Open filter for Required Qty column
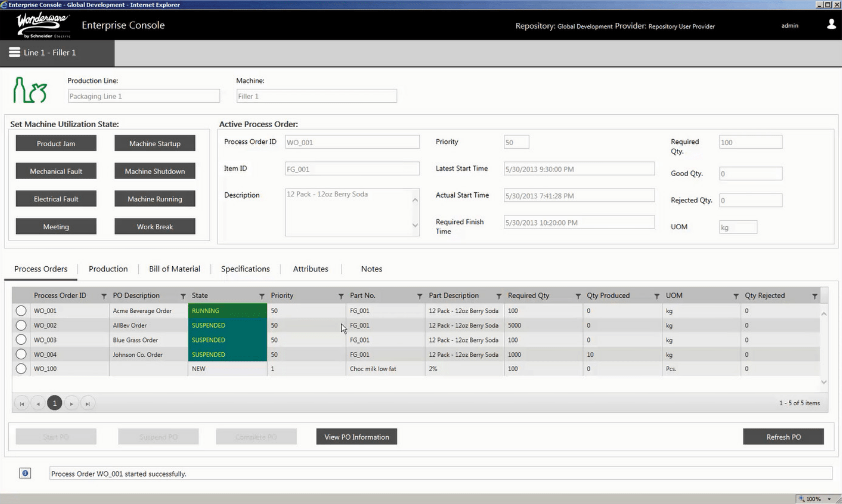The width and height of the screenshot is (842, 504). point(578,296)
